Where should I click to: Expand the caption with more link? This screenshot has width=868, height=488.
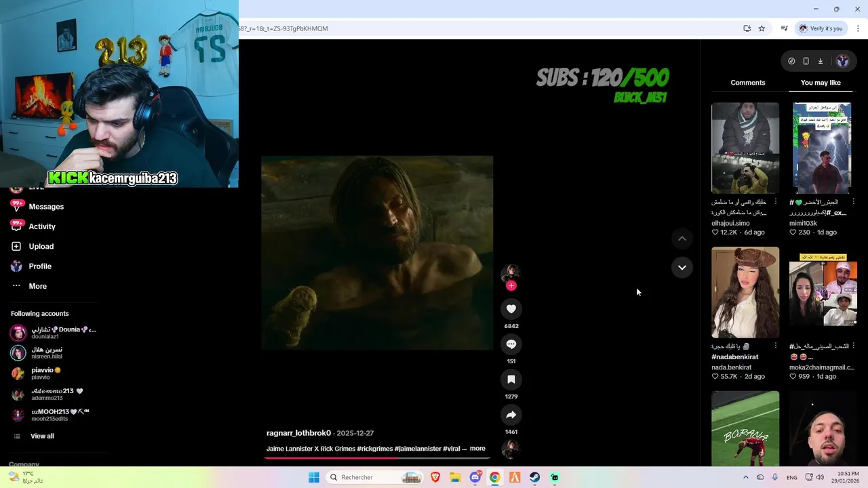pyautogui.click(x=477, y=449)
